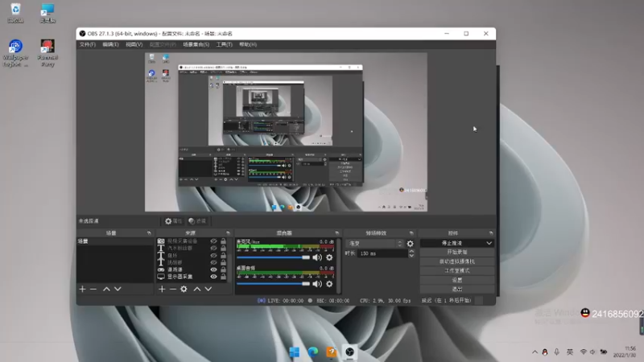Decrease transition duration with down arrow
Screen dimensions: 644x362
tap(411, 256)
